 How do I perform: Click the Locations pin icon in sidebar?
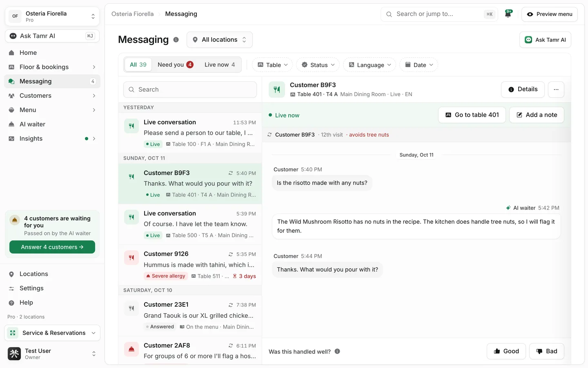(11, 274)
